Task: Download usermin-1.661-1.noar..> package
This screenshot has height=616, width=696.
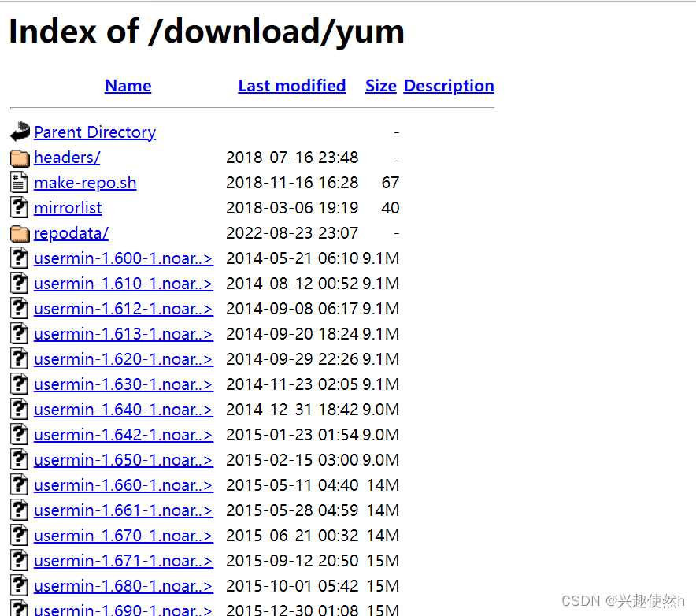Action: click(x=124, y=510)
